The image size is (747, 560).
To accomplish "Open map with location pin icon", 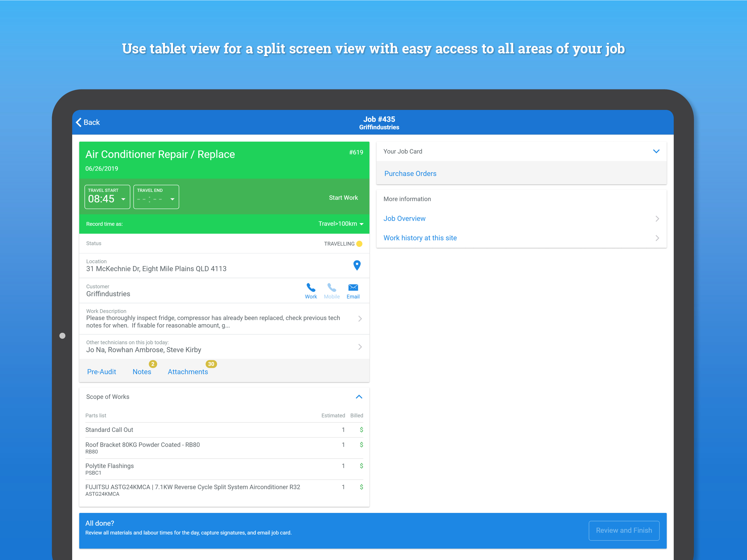I will pyautogui.click(x=357, y=266).
